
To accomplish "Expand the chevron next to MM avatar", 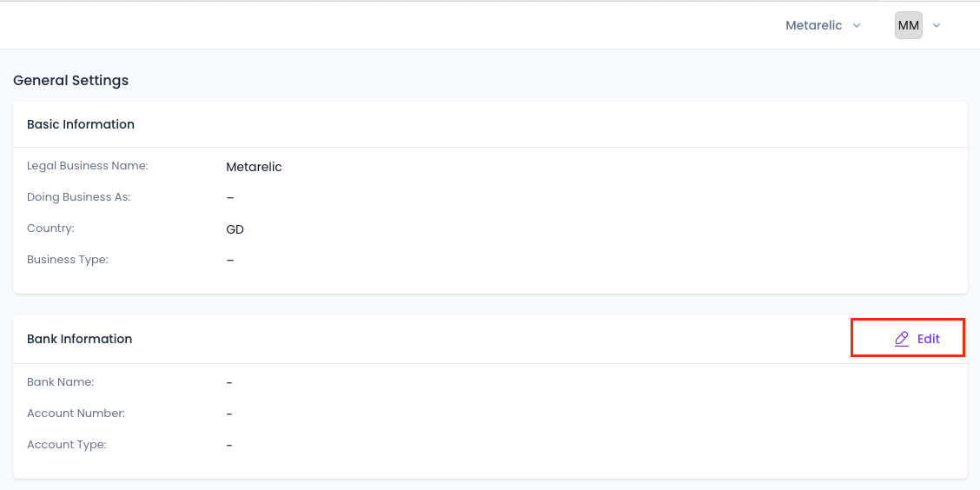I will (937, 25).
